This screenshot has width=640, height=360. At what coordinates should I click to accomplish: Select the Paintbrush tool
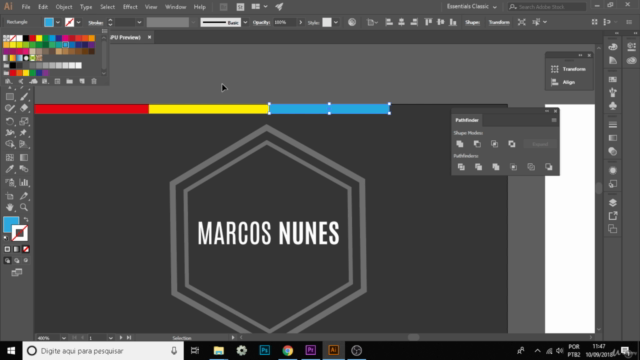point(24,97)
